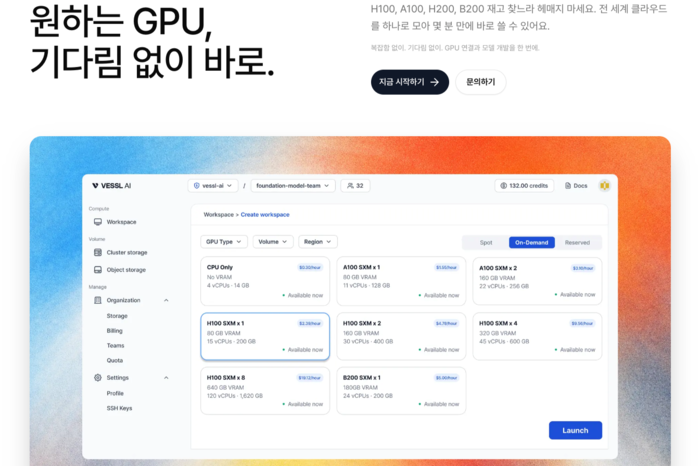Image resolution: width=700 pixels, height=466 pixels.
Task: Select the B200 SXM x 1 card
Action: point(401,391)
